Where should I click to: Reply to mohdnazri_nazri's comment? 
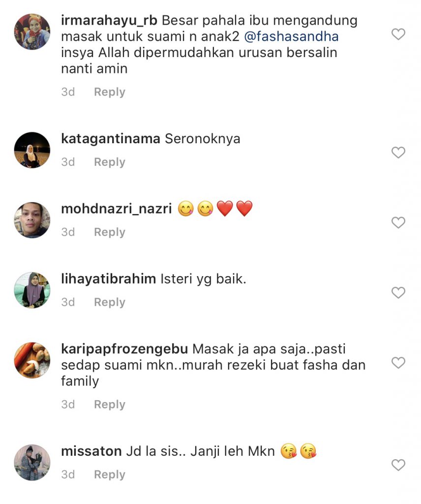(x=110, y=232)
